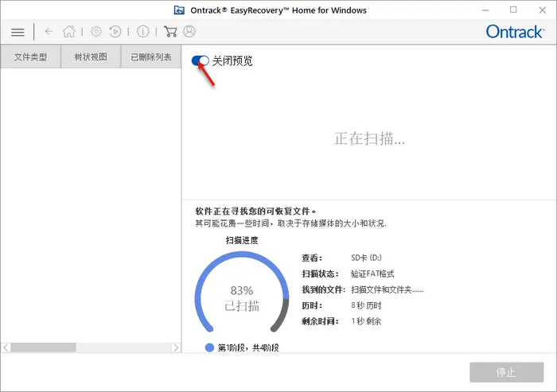This screenshot has width=557, height=392.
Task: Click the 扫描进度 heading
Action: 242,240
